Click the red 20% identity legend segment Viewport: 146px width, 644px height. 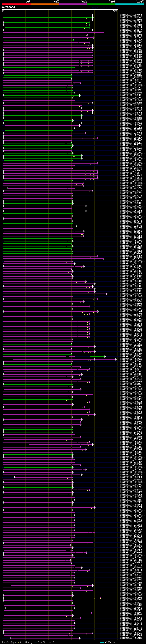click(16, 4)
